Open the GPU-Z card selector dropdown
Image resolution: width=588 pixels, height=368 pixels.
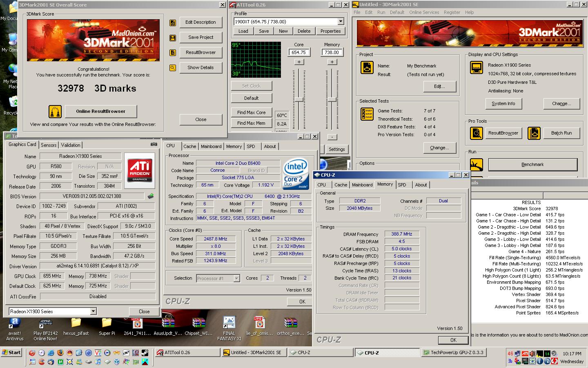point(93,312)
